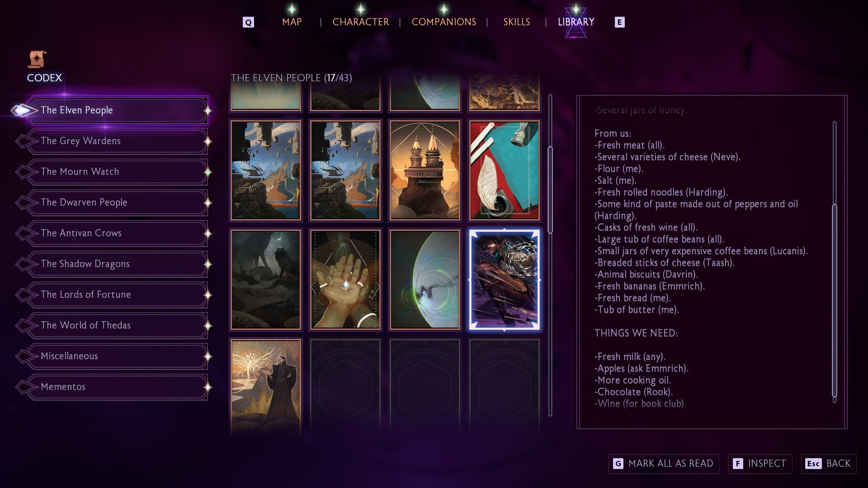The height and width of the screenshot is (488, 868).
Task: Click the Inspect button
Action: tap(760, 464)
